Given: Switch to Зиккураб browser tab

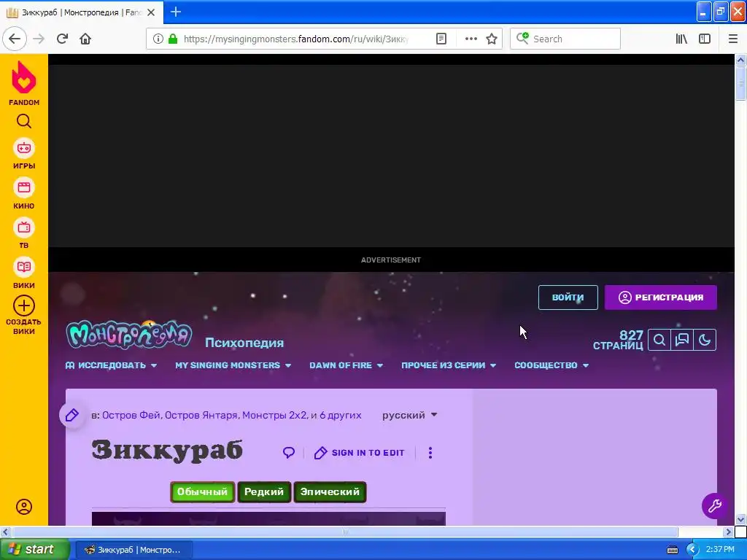Looking at the screenshot, I should [x=81, y=12].
